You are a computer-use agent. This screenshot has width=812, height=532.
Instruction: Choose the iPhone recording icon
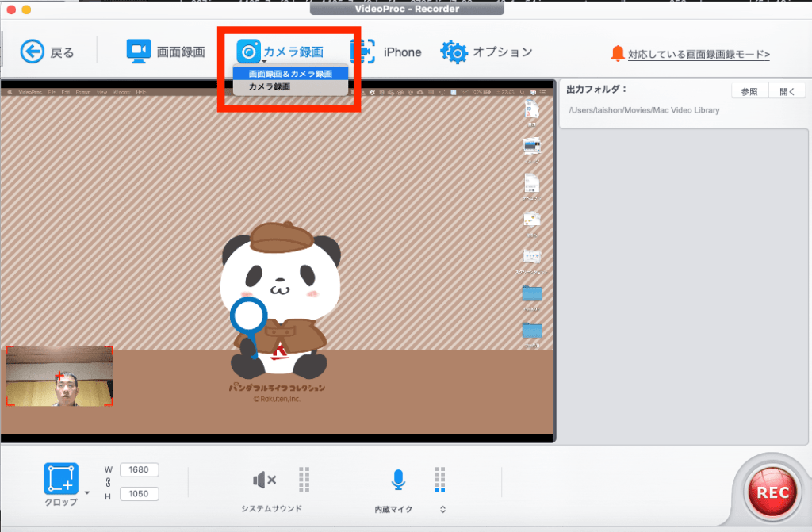coord(363,52)
